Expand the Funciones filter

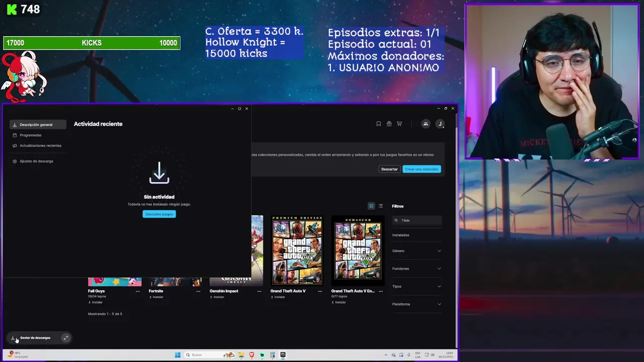tap(417, 268)
